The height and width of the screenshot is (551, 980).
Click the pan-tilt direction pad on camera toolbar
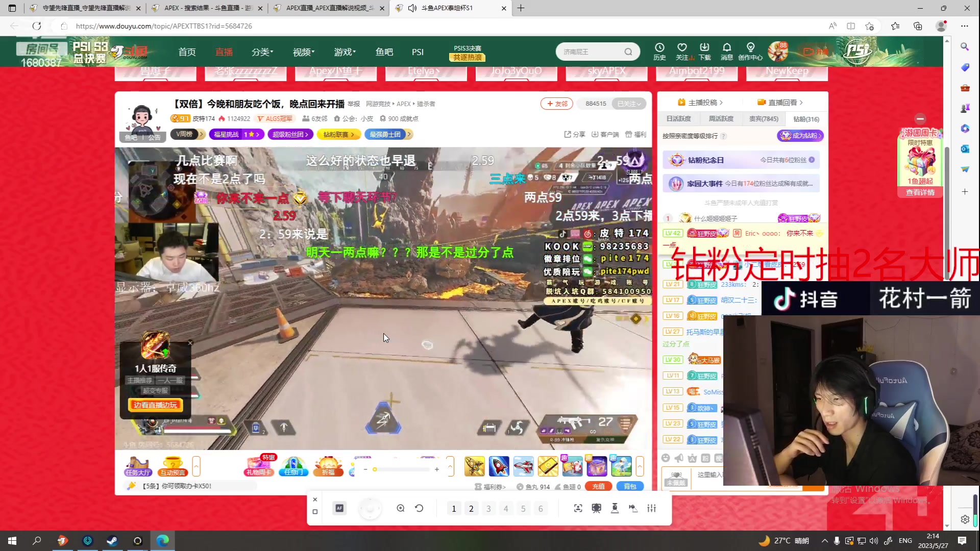(370, 508)
